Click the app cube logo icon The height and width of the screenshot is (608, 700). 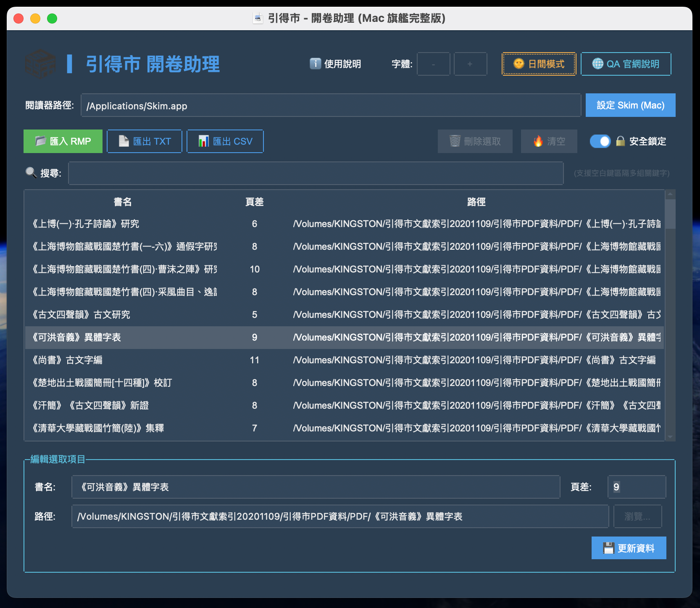[40, 64]
